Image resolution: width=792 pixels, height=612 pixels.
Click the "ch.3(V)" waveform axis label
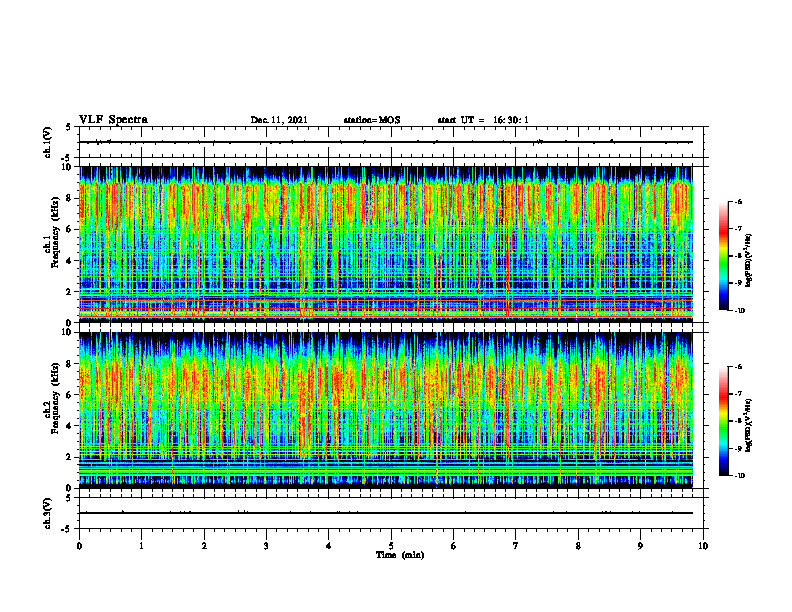click(x=48, y=513)
